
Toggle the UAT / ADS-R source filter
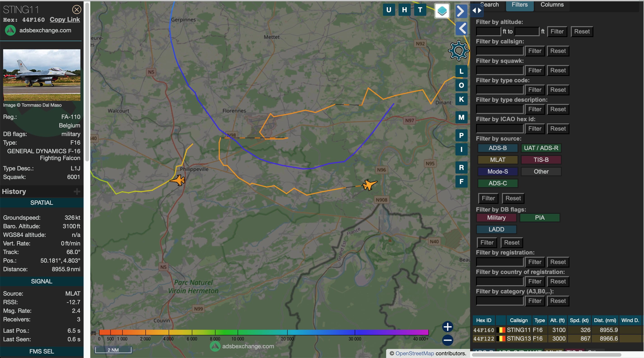[x=541, y=148]
